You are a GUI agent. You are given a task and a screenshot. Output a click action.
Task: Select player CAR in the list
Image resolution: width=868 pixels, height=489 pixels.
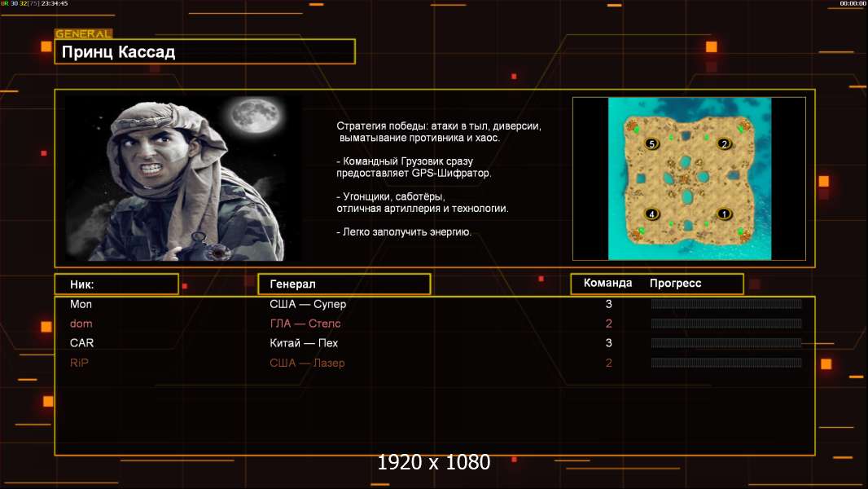(81, 343)
